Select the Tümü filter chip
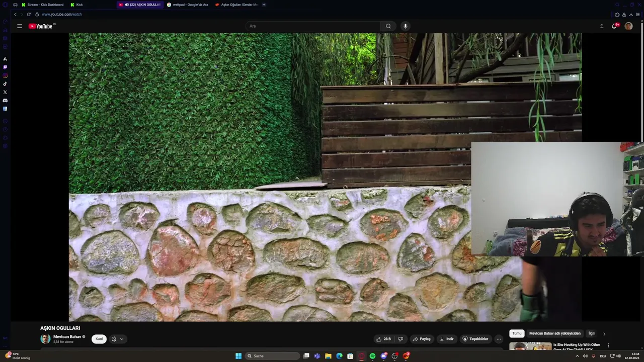 pos(517,333)
